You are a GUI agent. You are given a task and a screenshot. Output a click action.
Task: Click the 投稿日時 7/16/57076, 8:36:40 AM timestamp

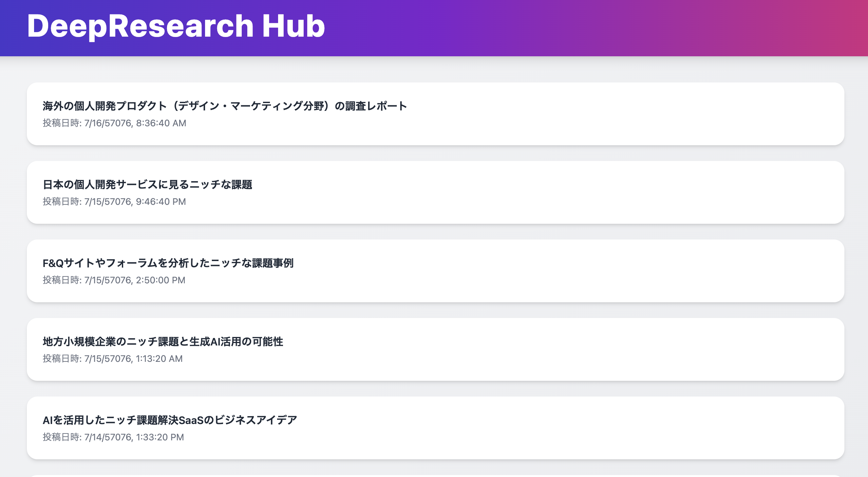(114, 123)
